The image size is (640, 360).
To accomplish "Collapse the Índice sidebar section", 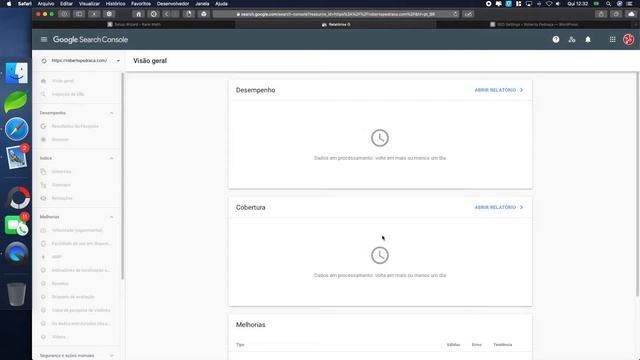I will (x=111, y=158).
